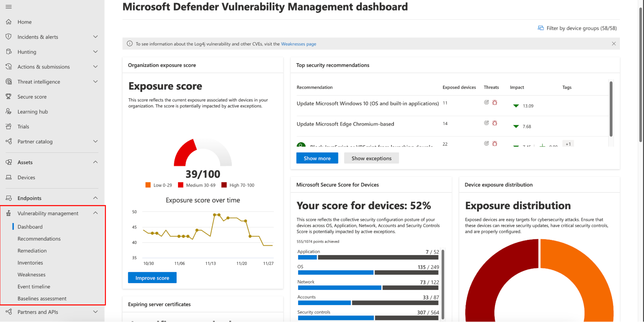
Task: Click the Hunting sidebar icon
Action: pos(9,51)
